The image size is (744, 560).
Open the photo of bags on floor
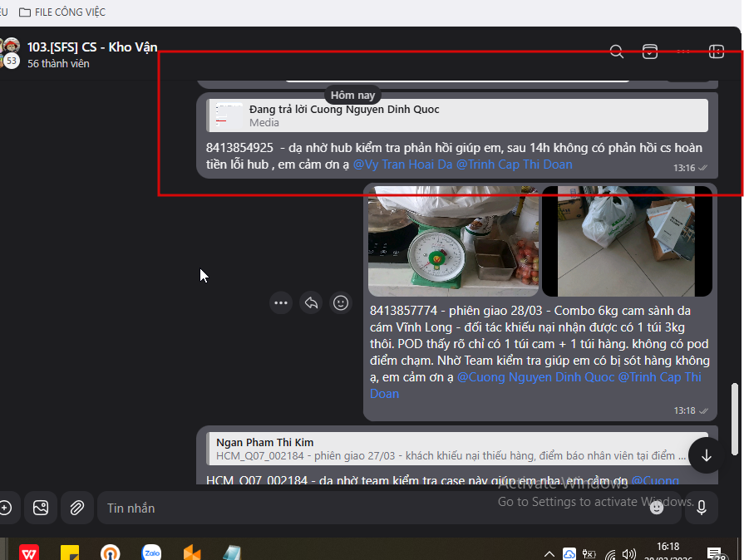627,241
